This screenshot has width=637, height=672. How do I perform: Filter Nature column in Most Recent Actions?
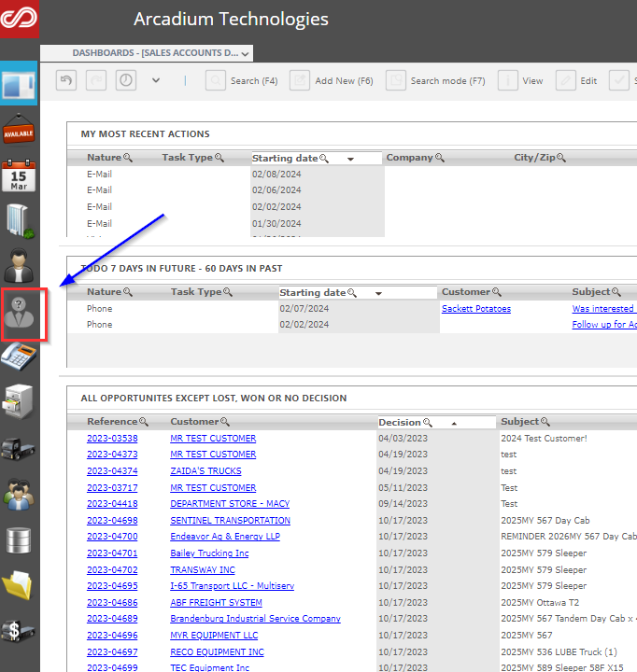pyautogui.click(x=128, y=158)
